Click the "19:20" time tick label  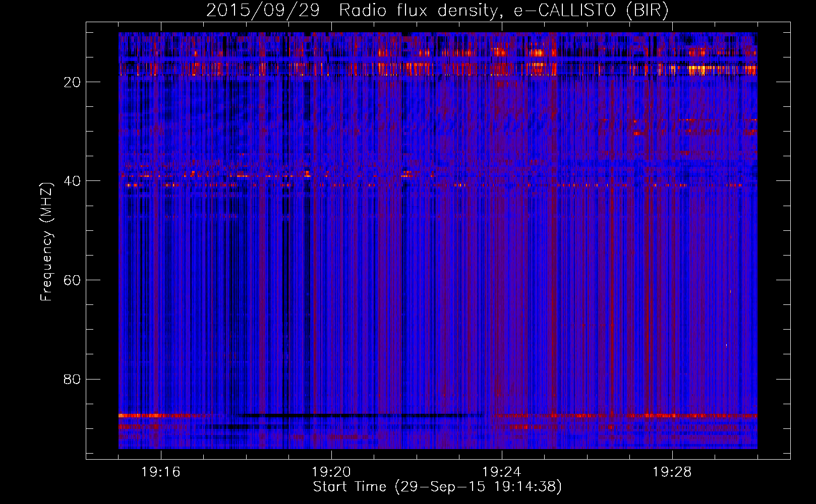click(331, 472)
